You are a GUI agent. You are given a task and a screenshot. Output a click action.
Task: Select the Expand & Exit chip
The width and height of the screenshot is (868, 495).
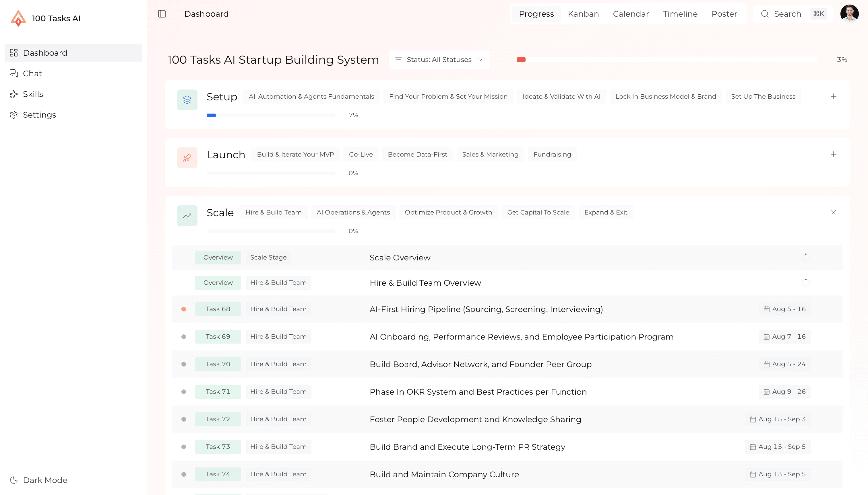point(606,213)
